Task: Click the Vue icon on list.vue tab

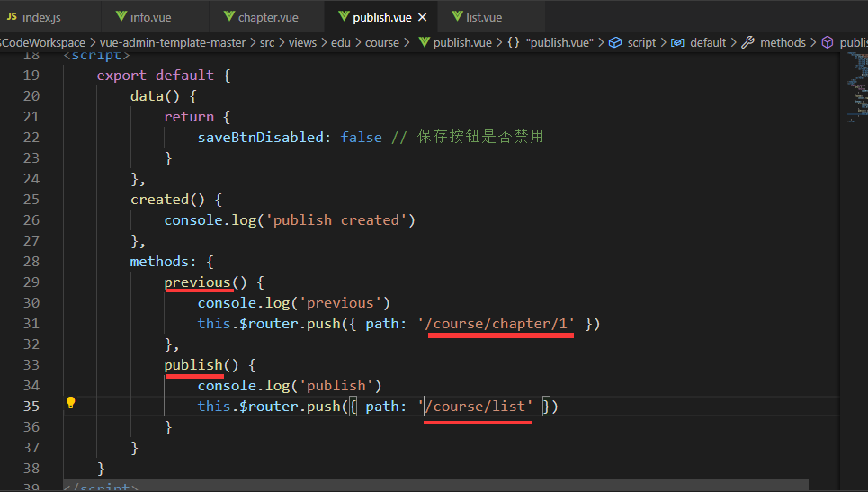Action: click(457, 16)
